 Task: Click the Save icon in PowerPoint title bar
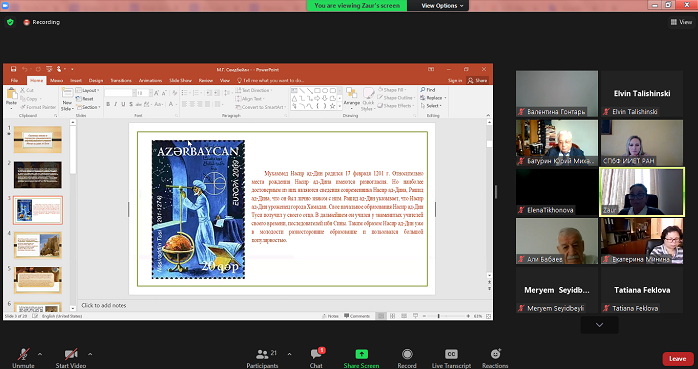click(x=13, y=69)
